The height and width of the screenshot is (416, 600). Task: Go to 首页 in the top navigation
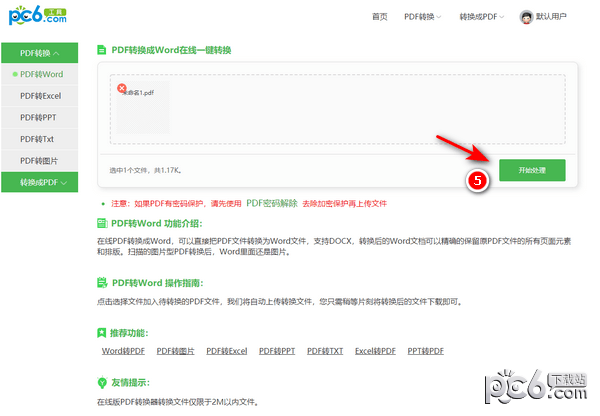click(x=379, y=17)
